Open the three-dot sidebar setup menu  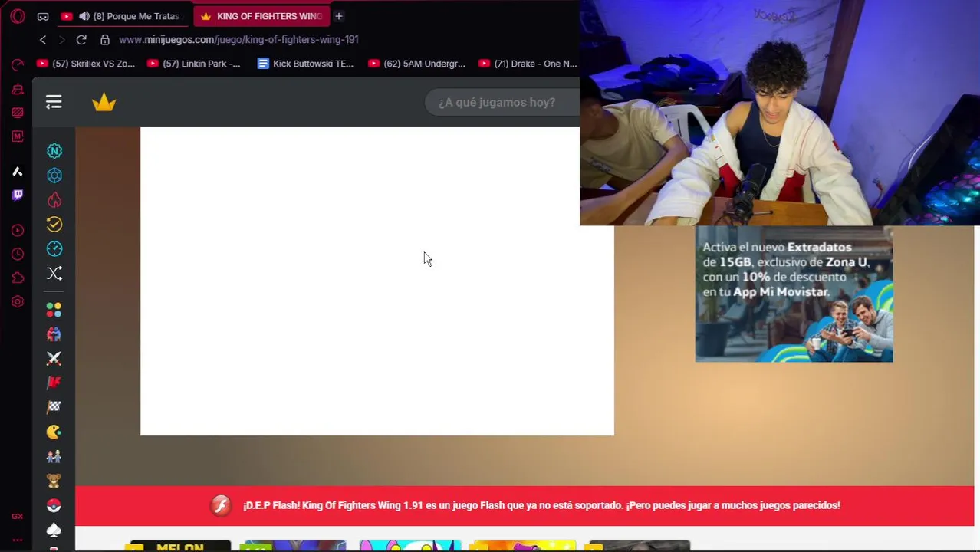pos(18,540)
